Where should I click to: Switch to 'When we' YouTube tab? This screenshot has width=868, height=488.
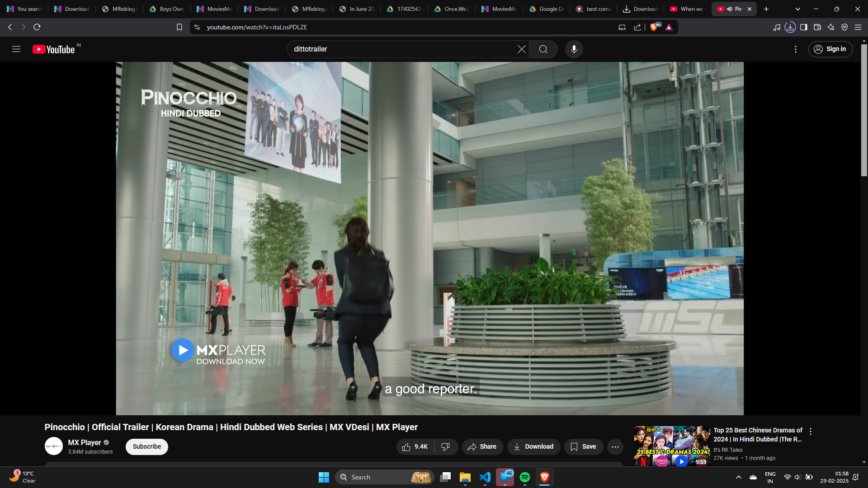pos(687,9)
